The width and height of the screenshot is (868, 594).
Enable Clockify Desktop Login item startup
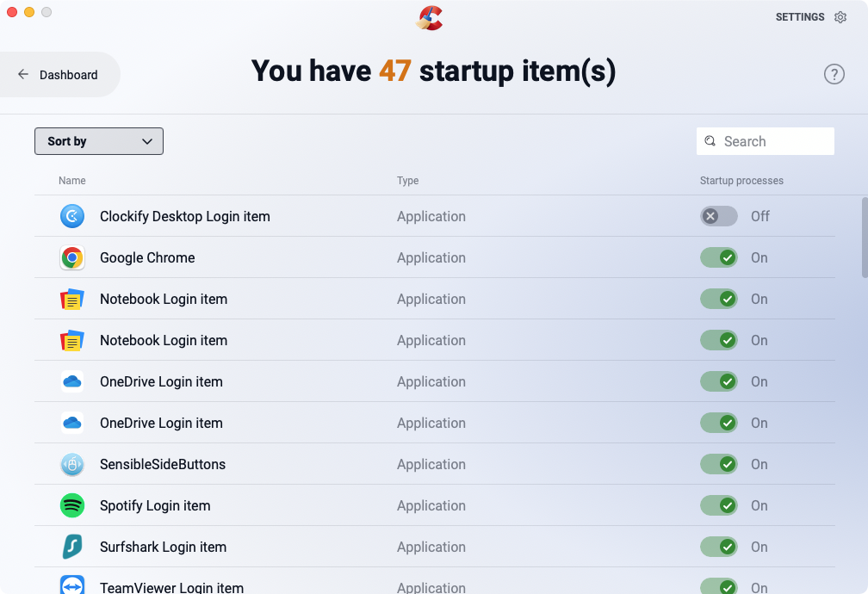(718, 216)
